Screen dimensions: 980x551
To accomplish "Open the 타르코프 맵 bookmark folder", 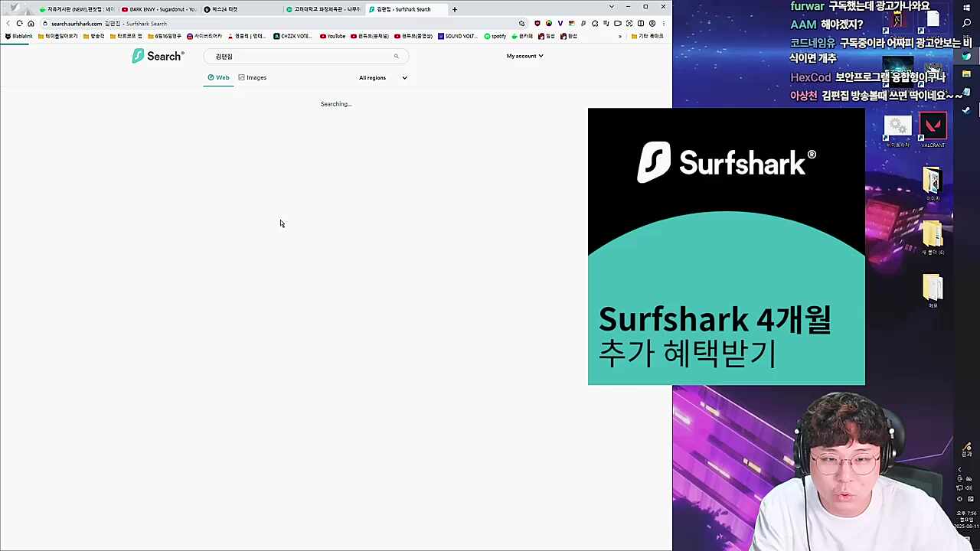I will coord(126,36).
